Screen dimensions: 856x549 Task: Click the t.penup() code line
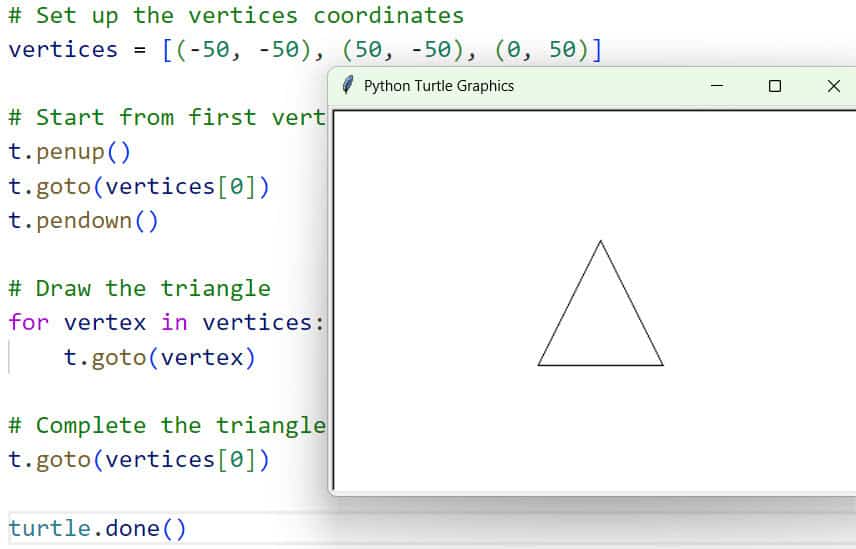coord(69,153)
